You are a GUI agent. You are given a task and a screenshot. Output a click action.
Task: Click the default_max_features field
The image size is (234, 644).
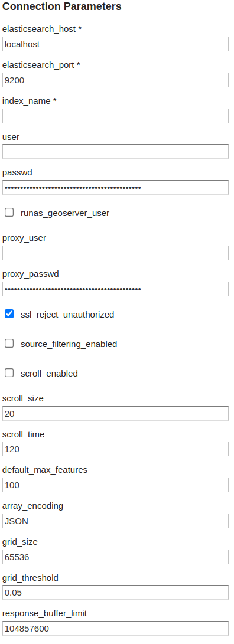[116, 485]
